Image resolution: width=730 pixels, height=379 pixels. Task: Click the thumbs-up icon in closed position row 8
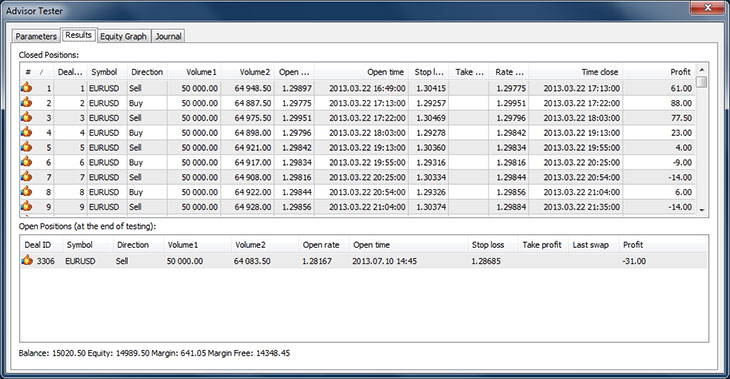27,191
